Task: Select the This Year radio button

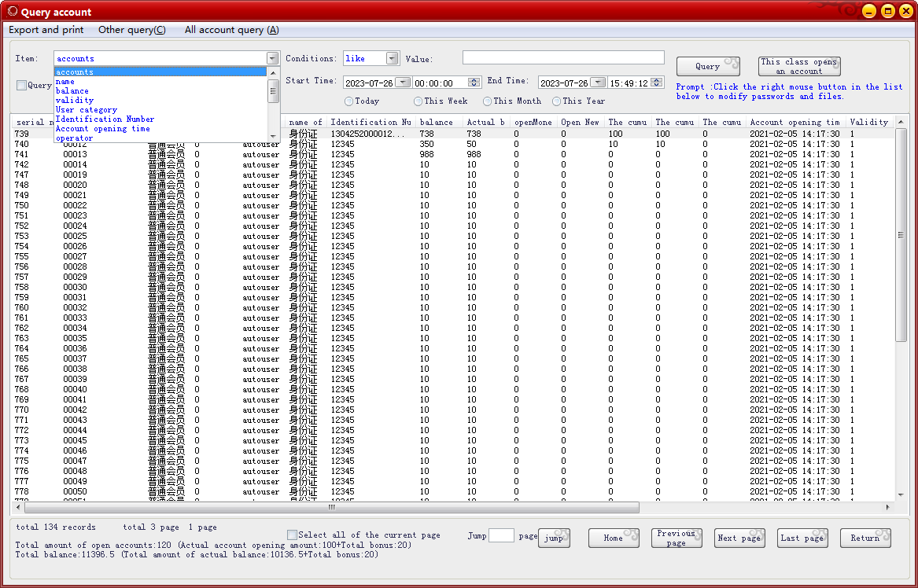Action: pyautogui.click(x=556, y=101)
